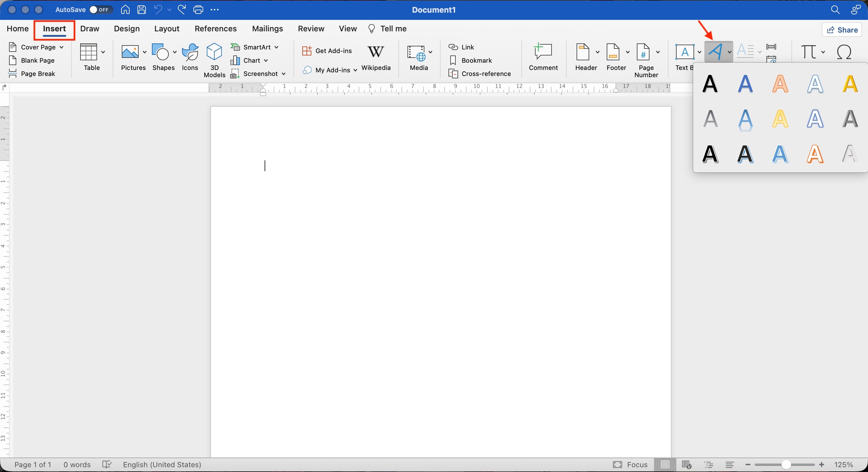Viewport: 868px width, 472px height.
Task: Open the Shapes dropdown arrow
Action: [175, 52]
